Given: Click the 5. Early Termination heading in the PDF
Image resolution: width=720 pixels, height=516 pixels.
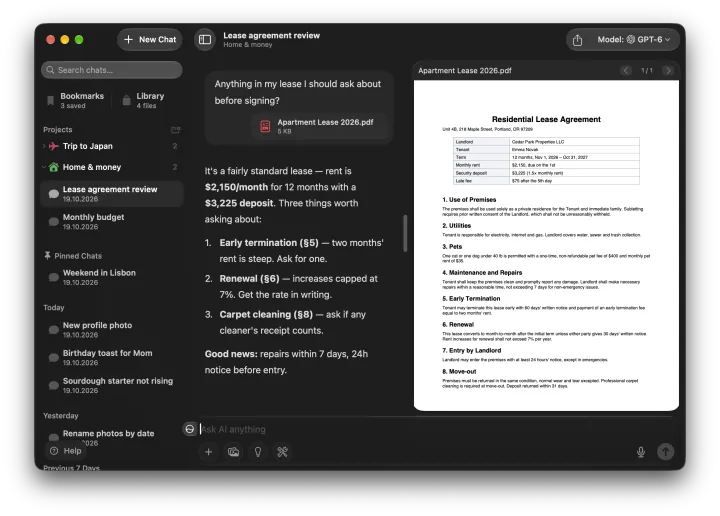Looking at the screenshot, I should (x=471, y=298).
